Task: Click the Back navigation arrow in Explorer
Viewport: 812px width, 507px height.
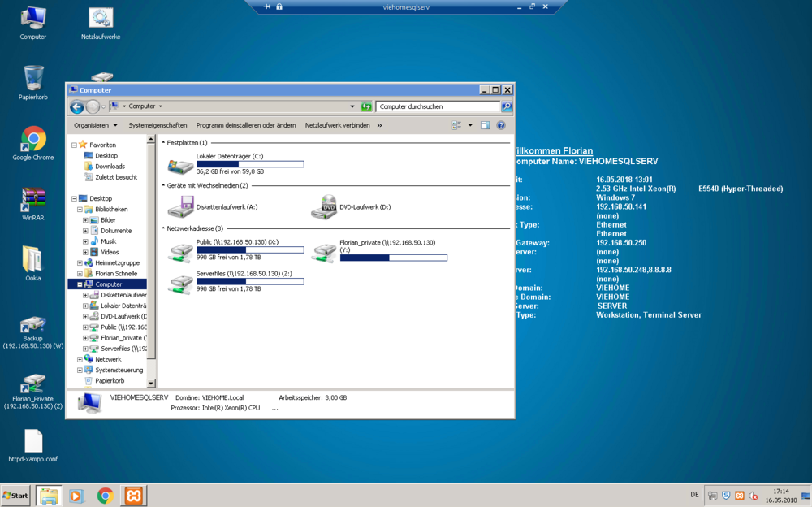Action: 77,106
